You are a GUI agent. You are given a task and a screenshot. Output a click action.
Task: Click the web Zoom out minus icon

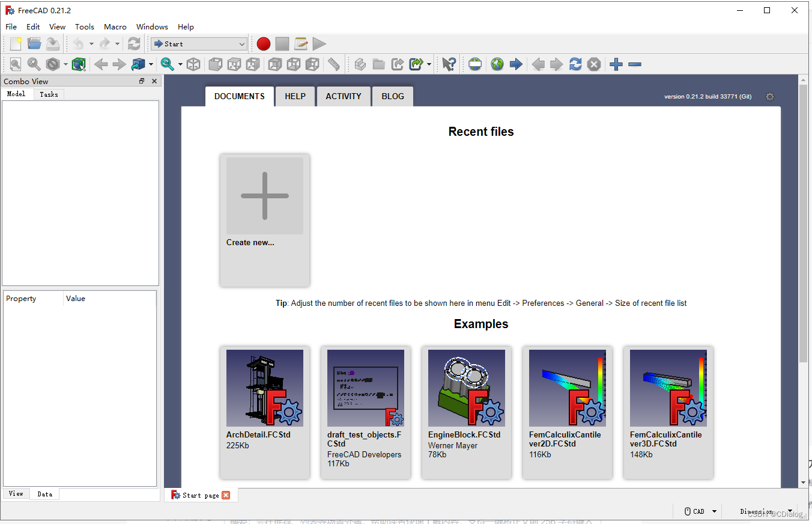tap(635, 64)
